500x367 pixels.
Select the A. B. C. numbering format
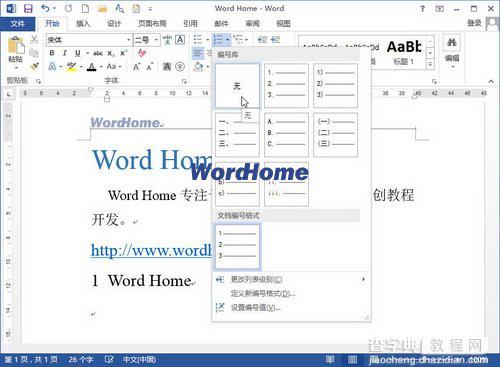pyautogui.click(x=286, y=135)
